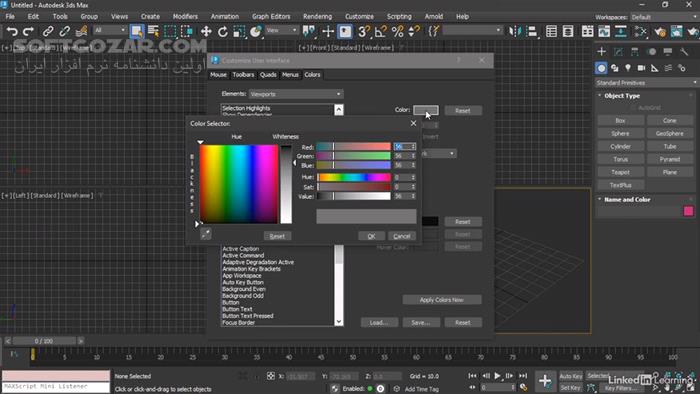The height and width of the screenshot is (394, 700).
Task: Open the Modify panel icon
Action: [x=618, y=52]
